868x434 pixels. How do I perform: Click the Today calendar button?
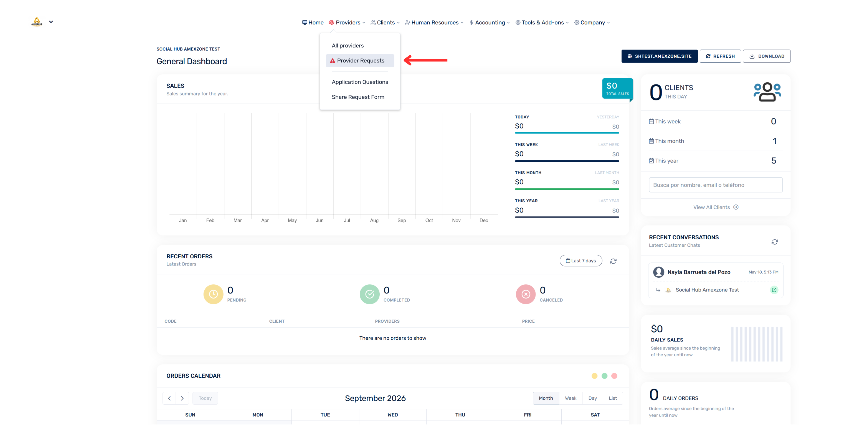click(x=205, y=398)
